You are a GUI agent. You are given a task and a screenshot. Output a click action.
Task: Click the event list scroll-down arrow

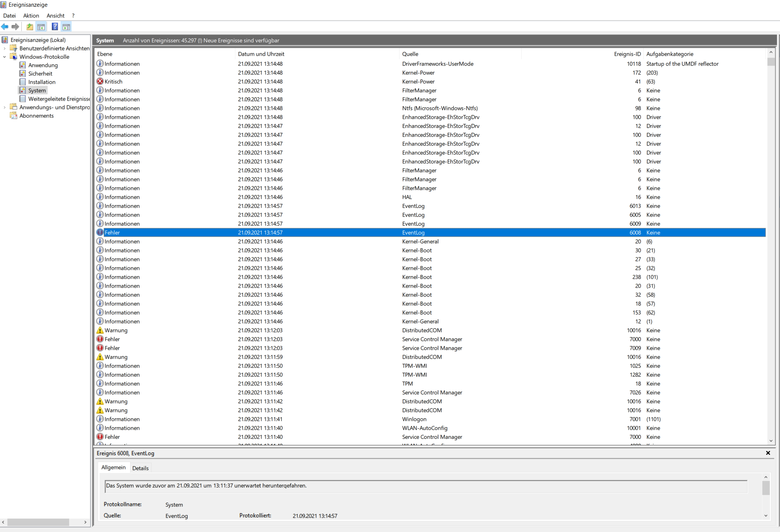click(771, 441)
